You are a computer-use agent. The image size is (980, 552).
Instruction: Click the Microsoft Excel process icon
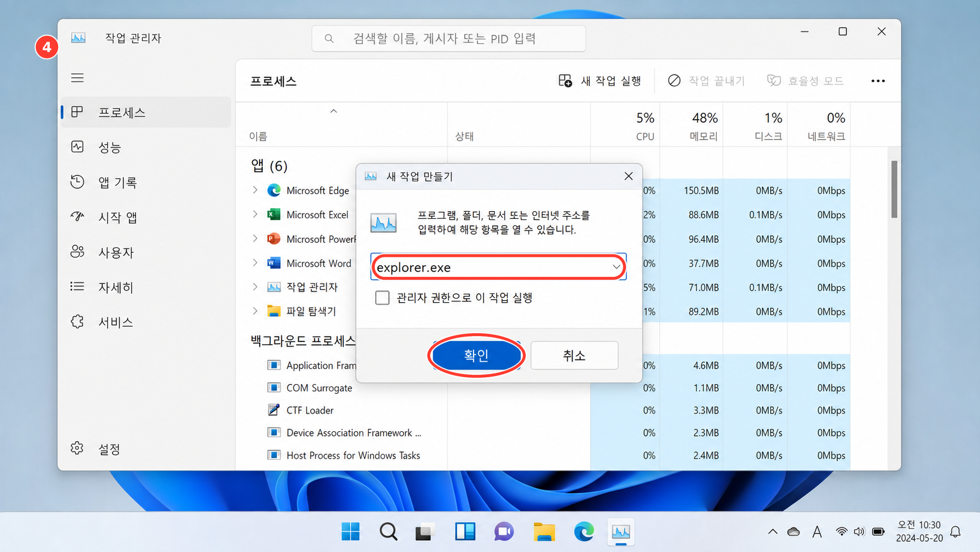274,215
